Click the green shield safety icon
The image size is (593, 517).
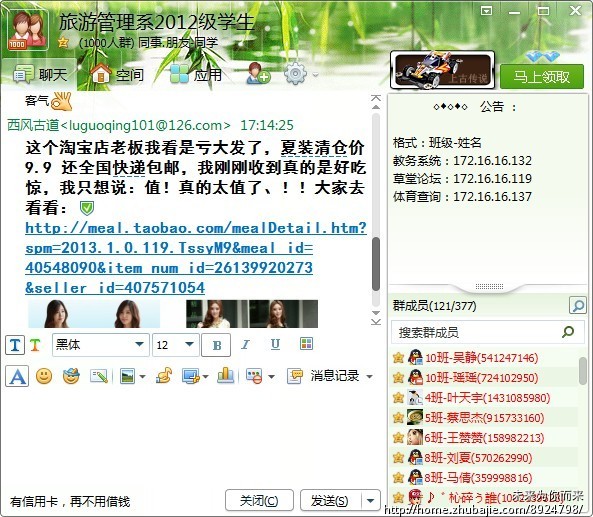[x=87, y=208]
